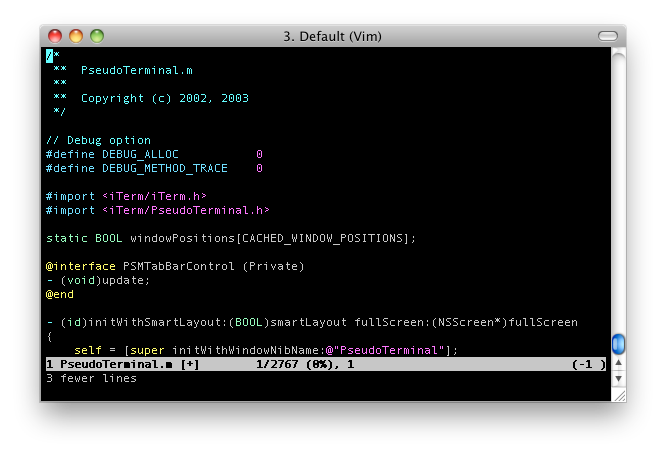Click the '@"PseudoTerminal"' string literal
Image resolution: width=666 pixels, height=457 pixels.
385,350
